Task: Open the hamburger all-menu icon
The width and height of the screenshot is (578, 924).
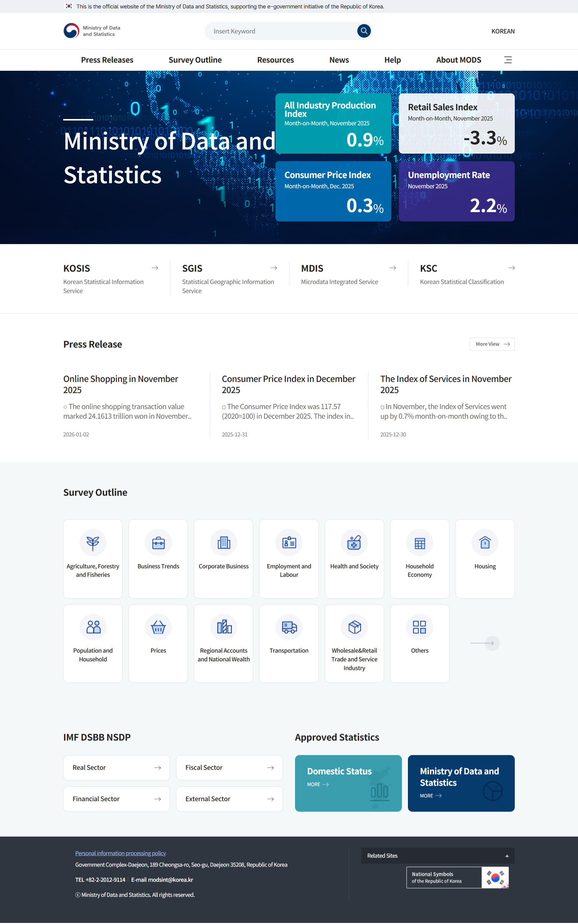Action: (x=508, y=60)
